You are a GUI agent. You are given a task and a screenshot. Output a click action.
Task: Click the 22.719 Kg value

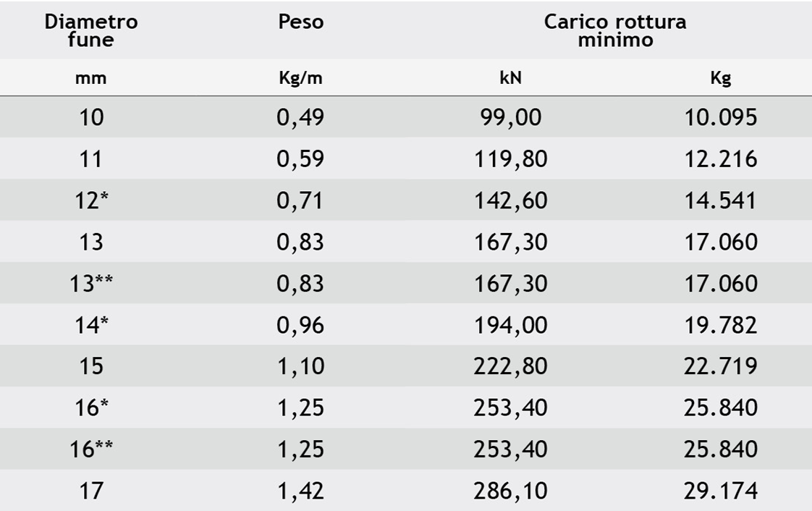point(721,366)
